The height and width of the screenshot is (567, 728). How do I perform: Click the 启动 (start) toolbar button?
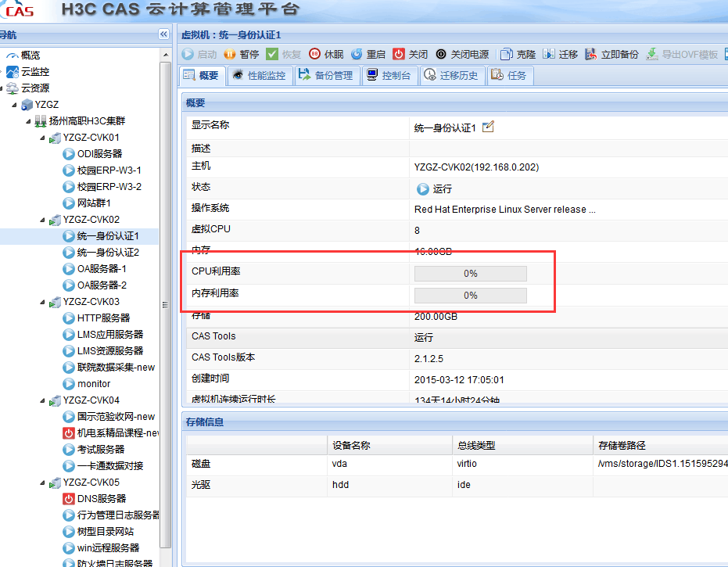(199, 54)
